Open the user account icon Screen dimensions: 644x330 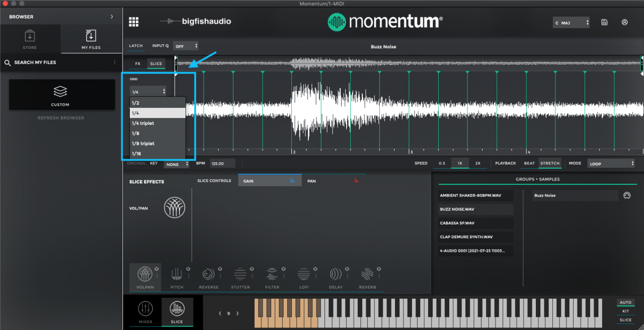pyautogui.click(x=624, y=22)
